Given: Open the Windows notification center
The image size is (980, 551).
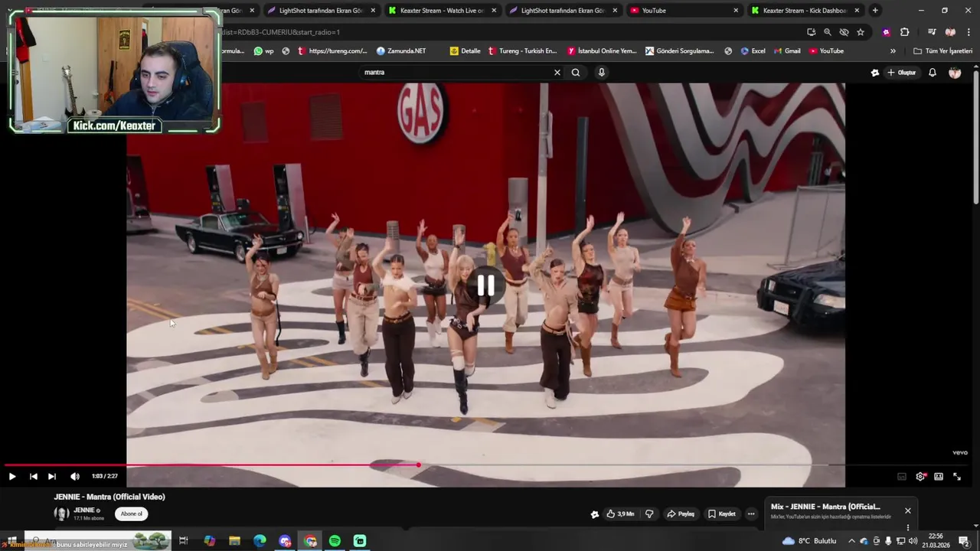Looking at the screenshot, I should click(964, 541).
